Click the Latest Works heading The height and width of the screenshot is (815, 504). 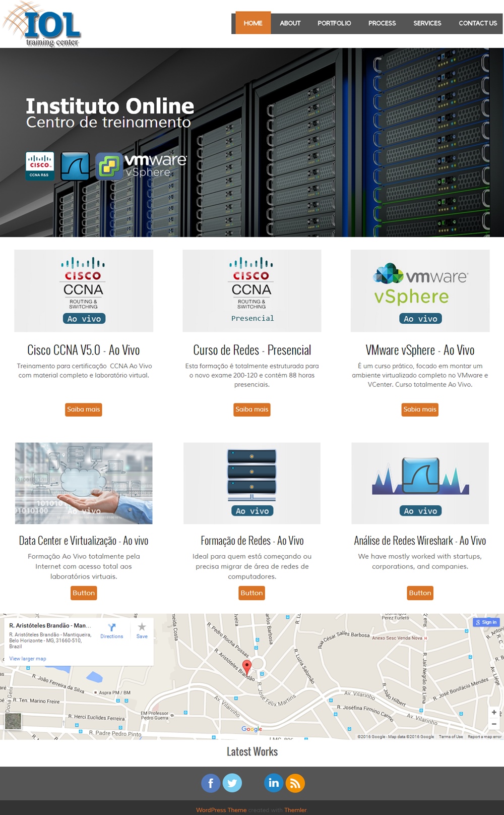pos(252,751)
